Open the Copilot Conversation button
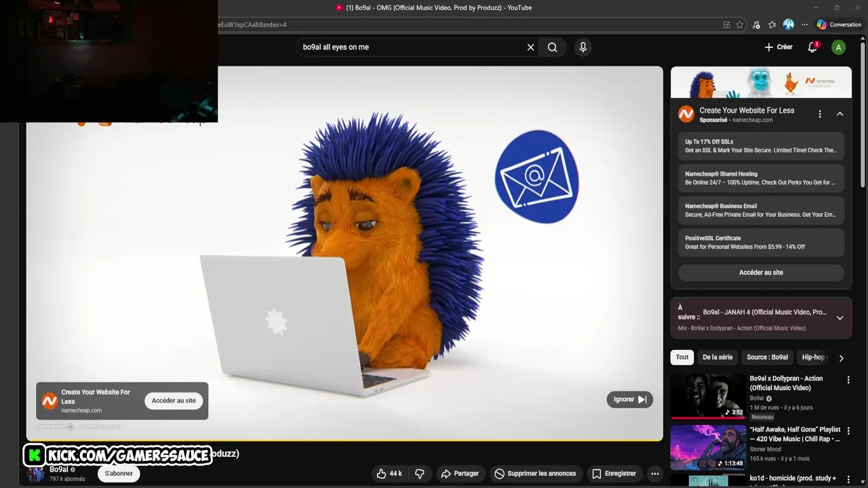This screenshot has height=488, width=868. (x=839, y=25)
